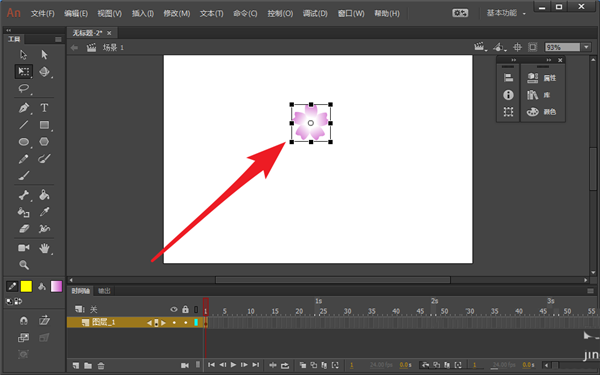Toggle Snap to Objects magnet

23,320
